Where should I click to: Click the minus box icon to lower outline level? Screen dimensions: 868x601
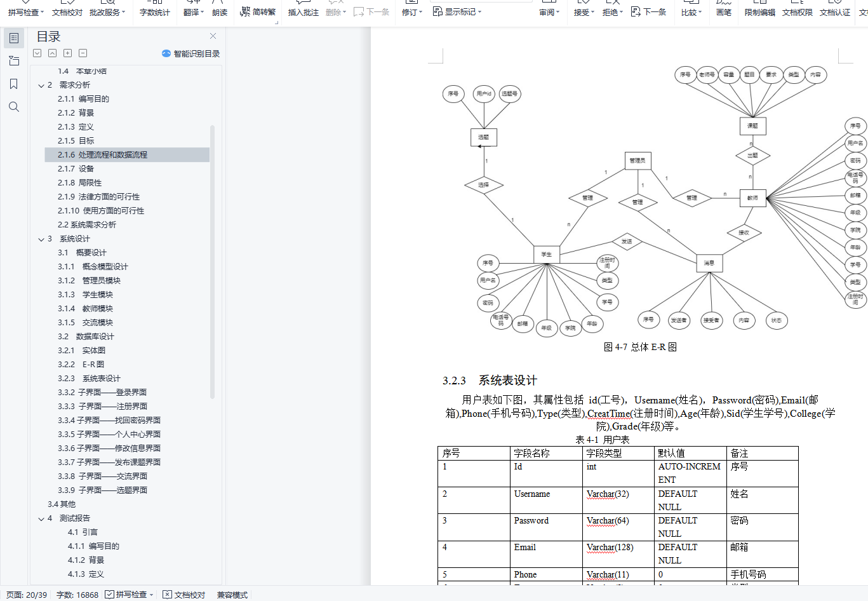tap(83, 53)
